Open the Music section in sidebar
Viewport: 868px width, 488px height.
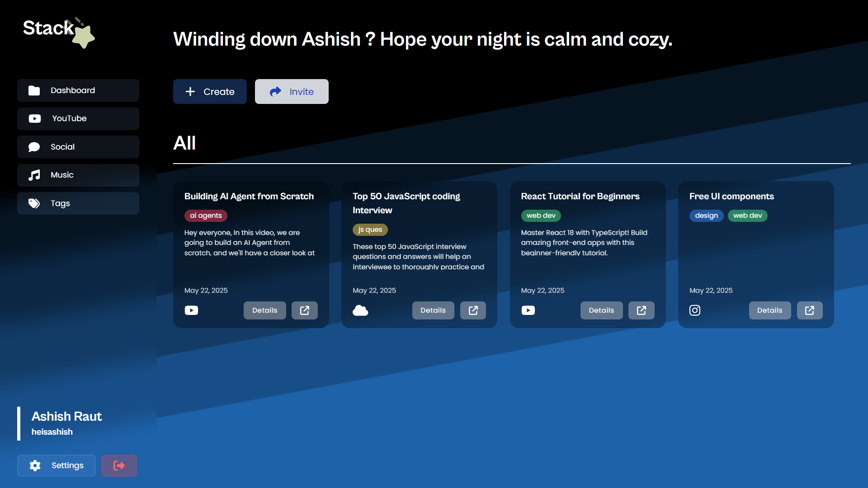78,175
